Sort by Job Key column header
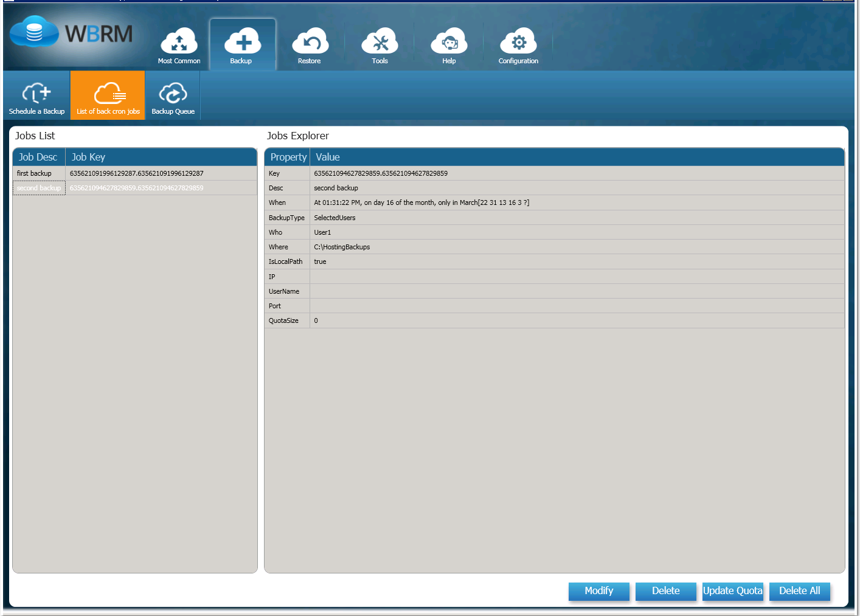Image resolution: width=860 pixels, height=616 pixels. [x=161, y=157]
